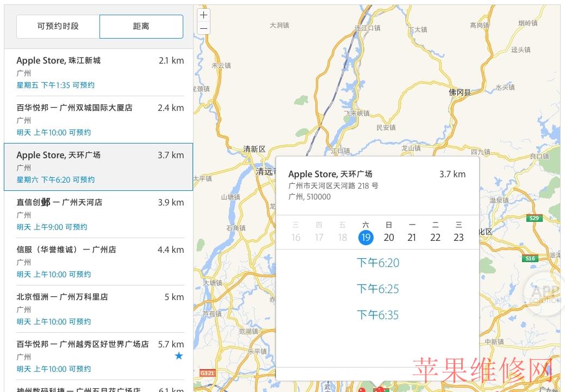This screenshot has width=565, height=392.
Task: Select 信服（华誉维诚）广州店 store
Action: click(x=98, y=262)
